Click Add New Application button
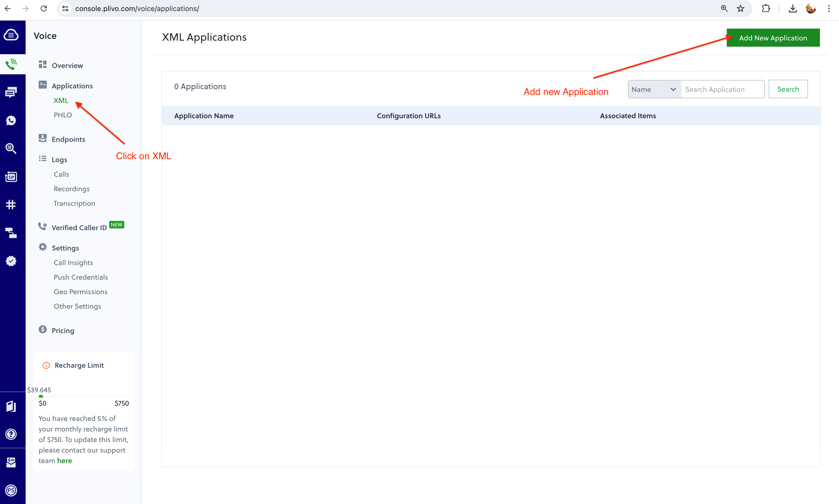The image size is (839, 504). pos(773,38)
